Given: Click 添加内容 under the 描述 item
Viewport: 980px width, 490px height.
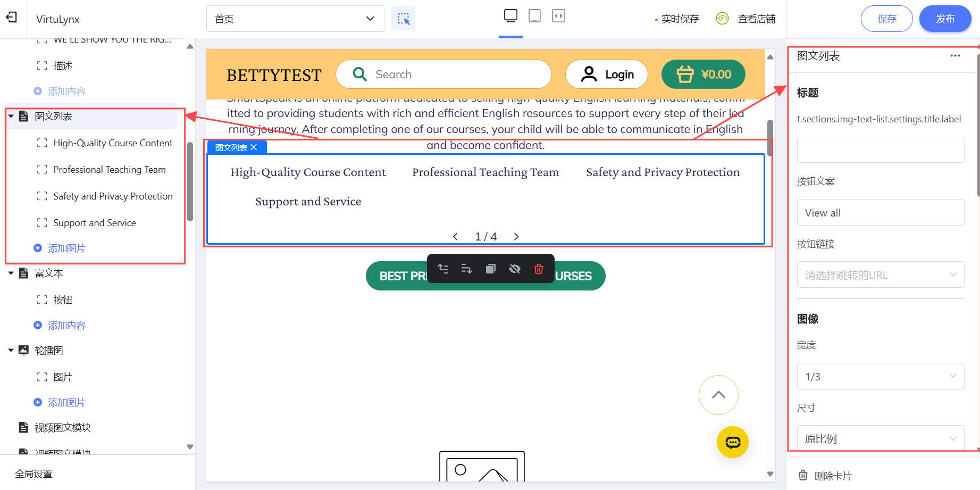Looking at the screenshot, I should pos(66,91).
